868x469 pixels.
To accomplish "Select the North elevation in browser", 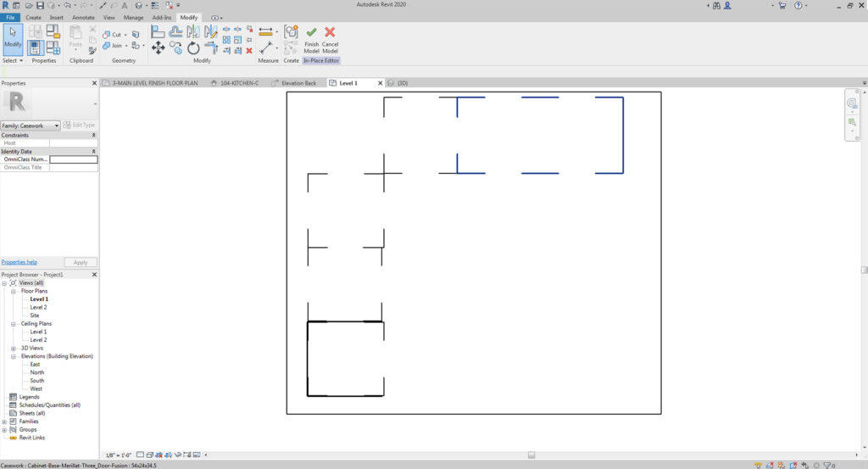I will coord(37,372).
